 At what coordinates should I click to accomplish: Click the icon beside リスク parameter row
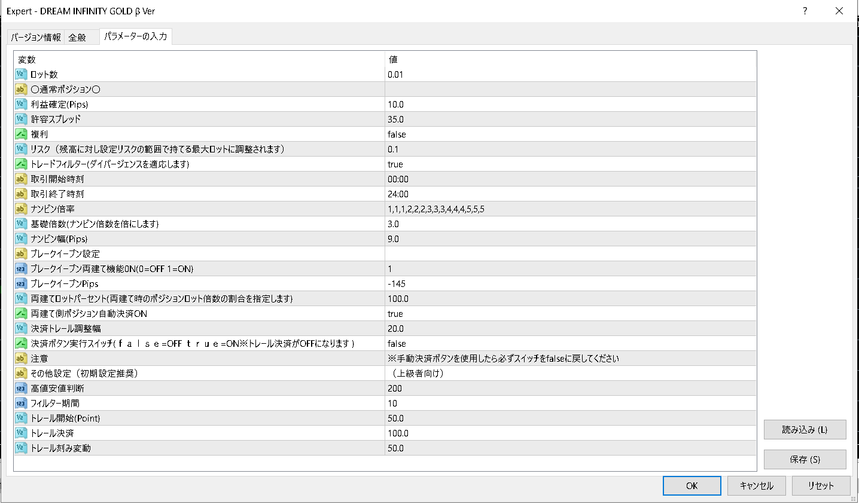(21, 149)
